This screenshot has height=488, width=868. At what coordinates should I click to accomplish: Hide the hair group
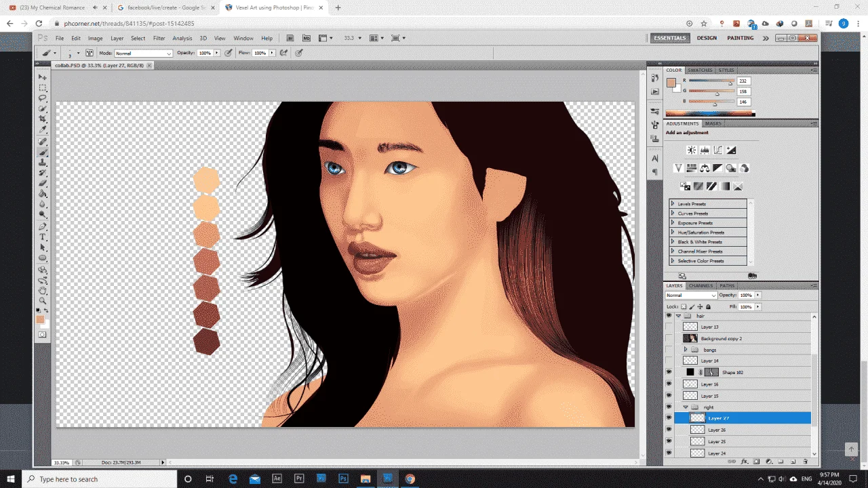coord(669,316)
